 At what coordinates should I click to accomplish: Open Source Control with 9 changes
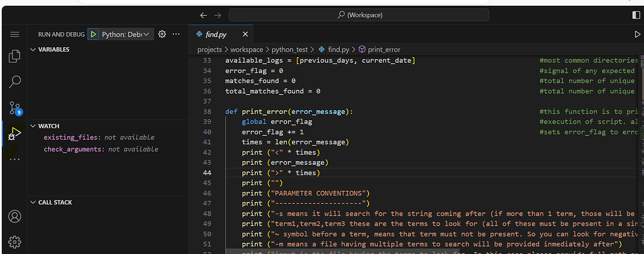16,108
